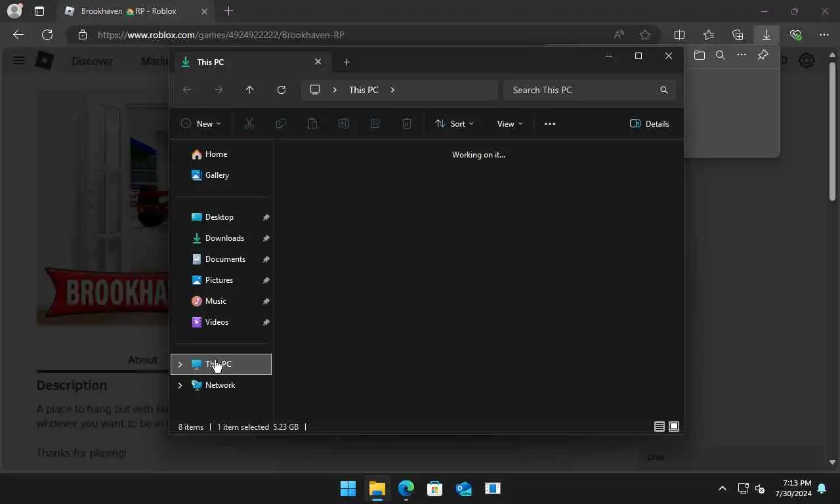
Task: Open the Sort dropdown menu
Action: pyautogui.click(x=454, y=123)
